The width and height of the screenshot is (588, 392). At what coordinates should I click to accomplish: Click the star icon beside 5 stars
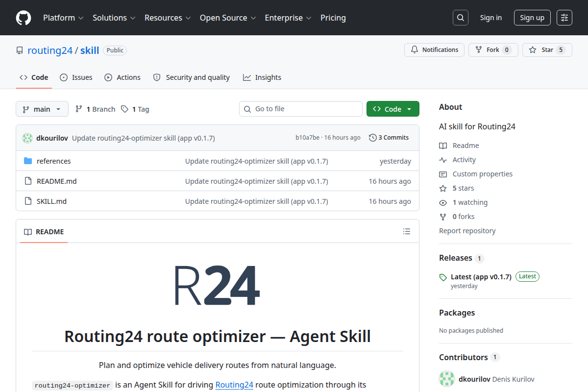443,188
